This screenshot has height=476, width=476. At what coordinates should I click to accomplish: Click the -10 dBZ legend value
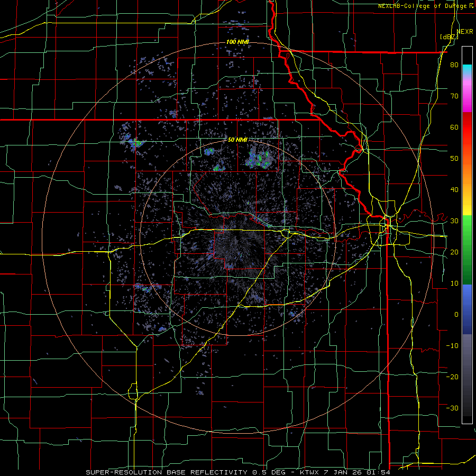[452, 345]
